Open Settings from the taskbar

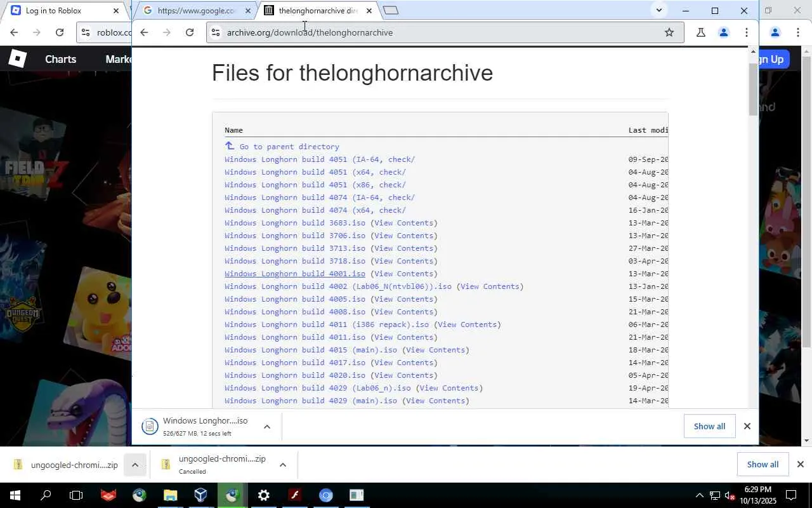coord(263,495)
